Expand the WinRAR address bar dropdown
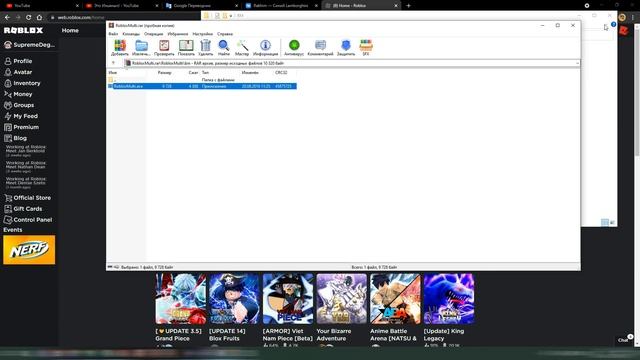Image resolution: width=640 pixels, height=360 pixels. click(577, 63)
